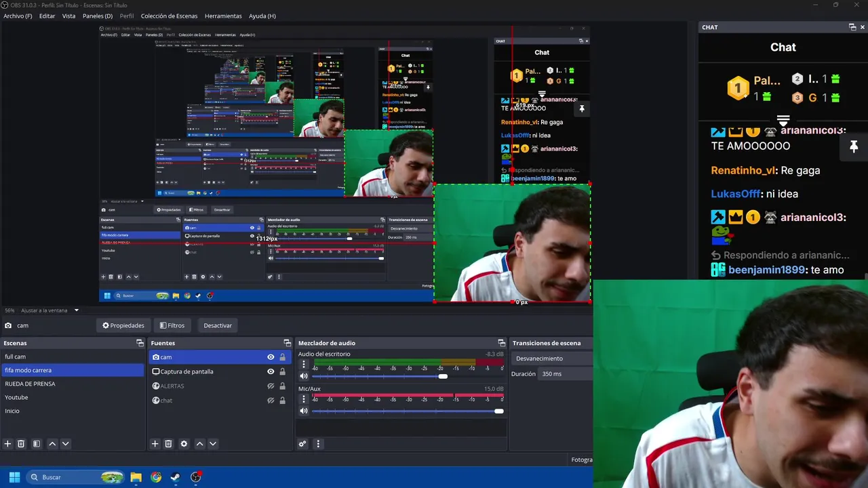Screen dimensions: 868x488
Task: Open the Paneles (D) menu
Action: [98, 16]
